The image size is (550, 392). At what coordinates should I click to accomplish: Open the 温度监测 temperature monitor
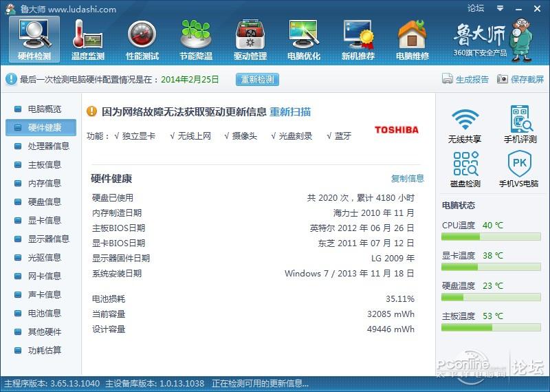(x=88, y=39)
